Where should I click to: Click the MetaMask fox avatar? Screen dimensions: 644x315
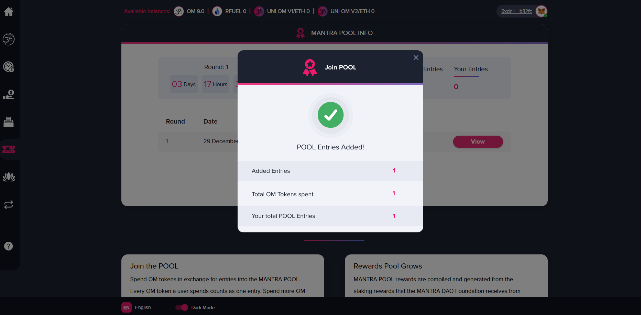(541, 11)
